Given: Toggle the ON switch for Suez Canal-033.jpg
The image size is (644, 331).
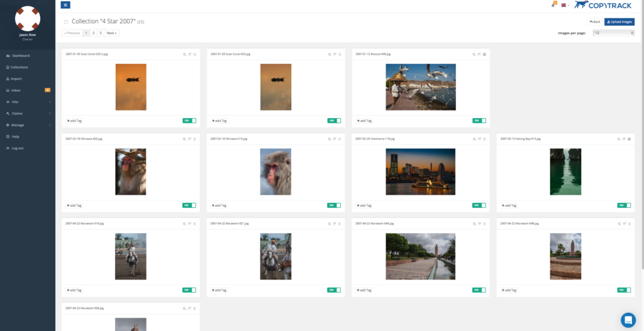Looking at the screenshot, I should click(334, 121).
